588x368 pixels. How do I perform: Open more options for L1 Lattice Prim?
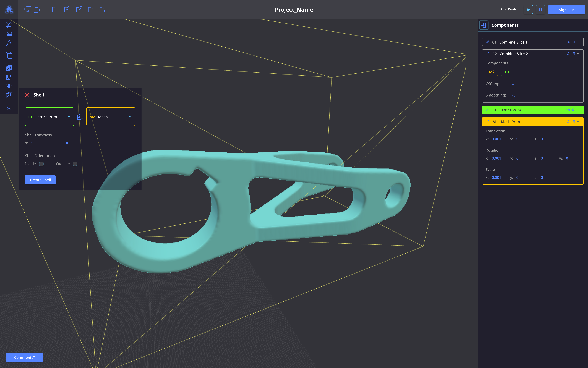(x=579, y=110)
